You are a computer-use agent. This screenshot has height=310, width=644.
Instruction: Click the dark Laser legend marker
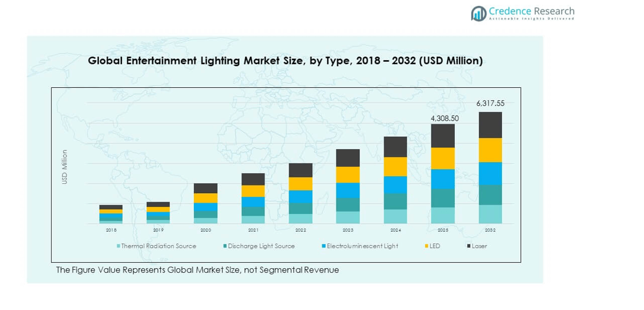468,246
